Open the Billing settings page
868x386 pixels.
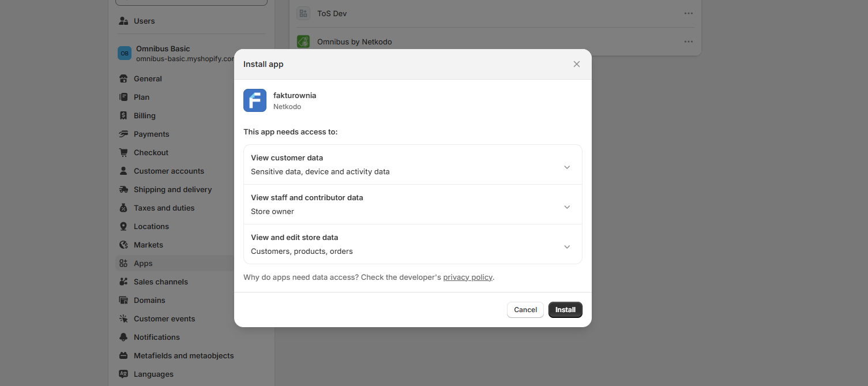(145, 115)
